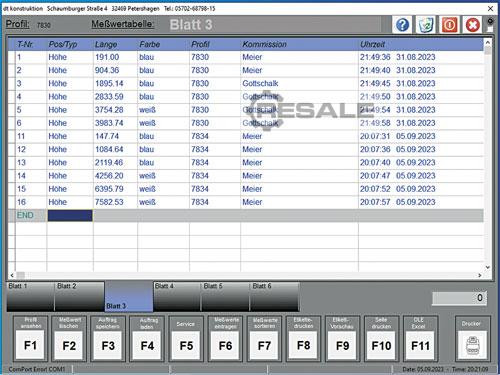
Task: Toggle the small white checkbox below the radio dot
Action: 490,29
